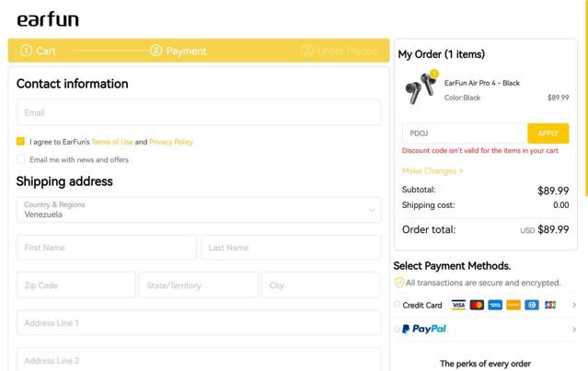This screenshot has width=588, height=371.
Task: Open the Country & Regions dropdown
Action: pos(199,210)
